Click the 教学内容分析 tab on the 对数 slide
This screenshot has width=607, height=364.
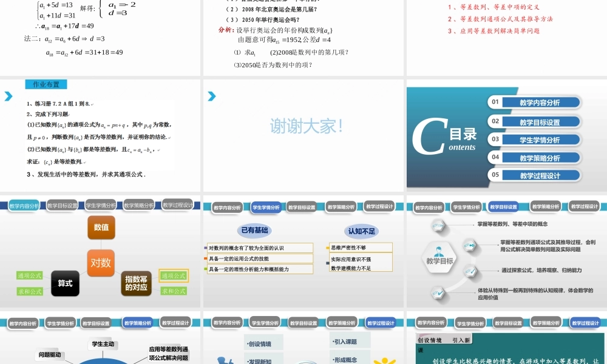click(x=24, y=206)
